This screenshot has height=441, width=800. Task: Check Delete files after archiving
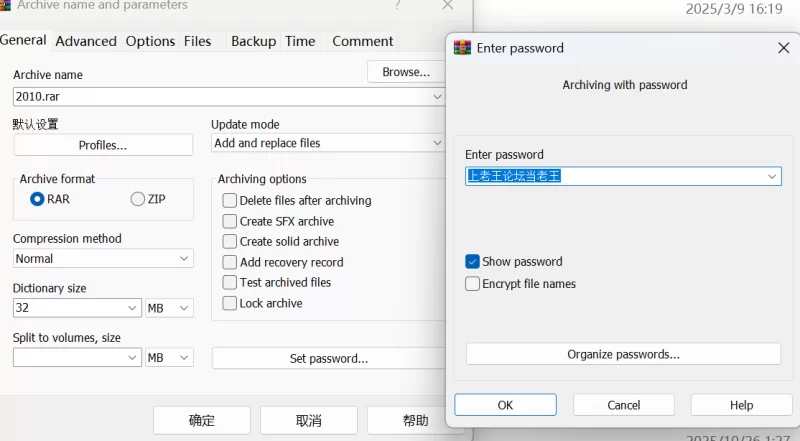point(230,201)
